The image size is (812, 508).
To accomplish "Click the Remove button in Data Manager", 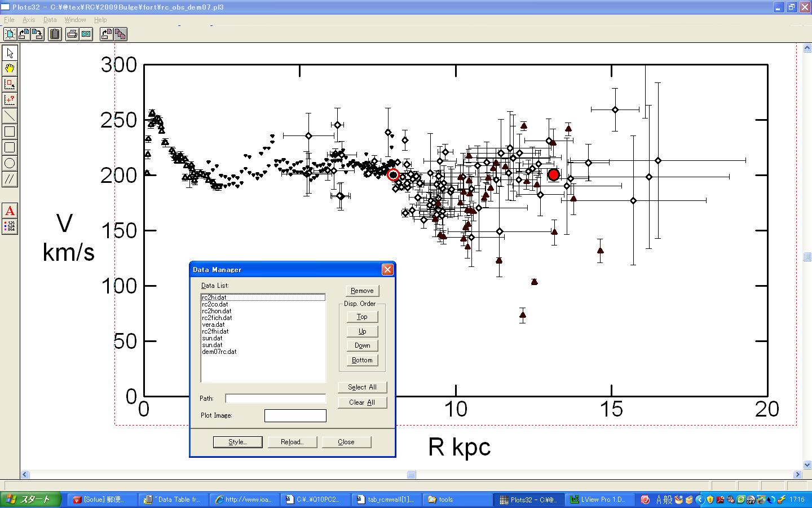I will pos(362,291).
